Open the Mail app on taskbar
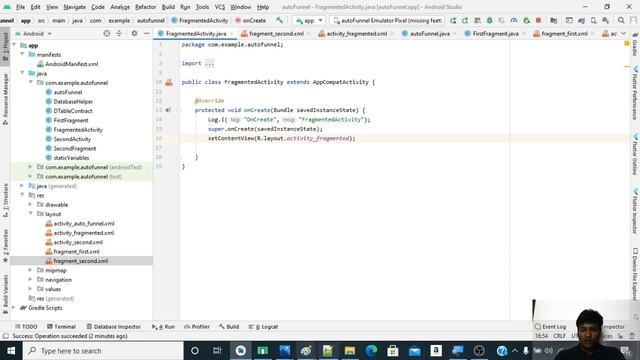This screenshot has width=640, height=360. pyautogui.click(x=414, y=351)
